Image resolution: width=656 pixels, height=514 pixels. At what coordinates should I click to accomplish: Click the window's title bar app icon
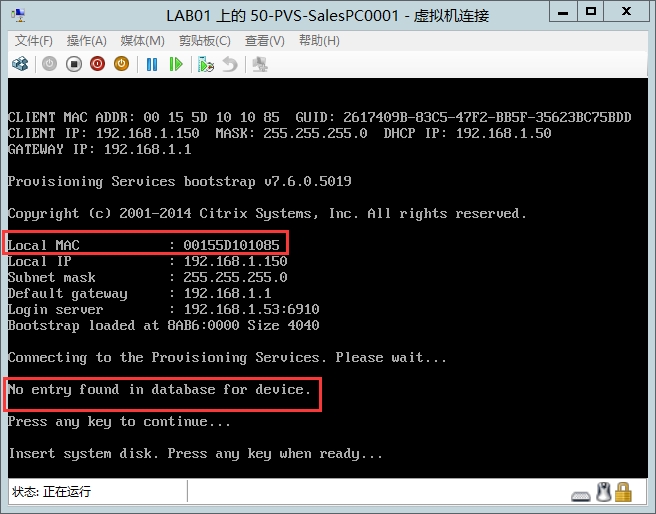(x=18, y=16)
